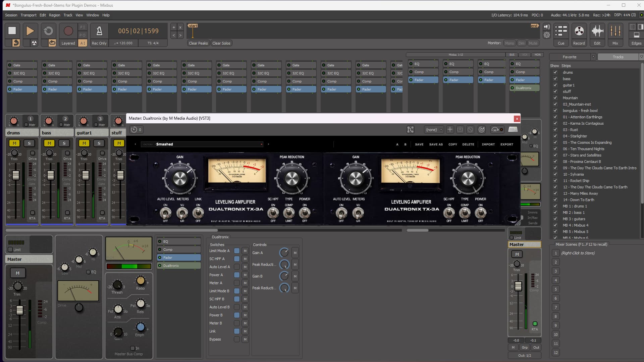
Task: Toggle the bottom edge panel icon
Action: pyautogui.click(x=636, y=35)
